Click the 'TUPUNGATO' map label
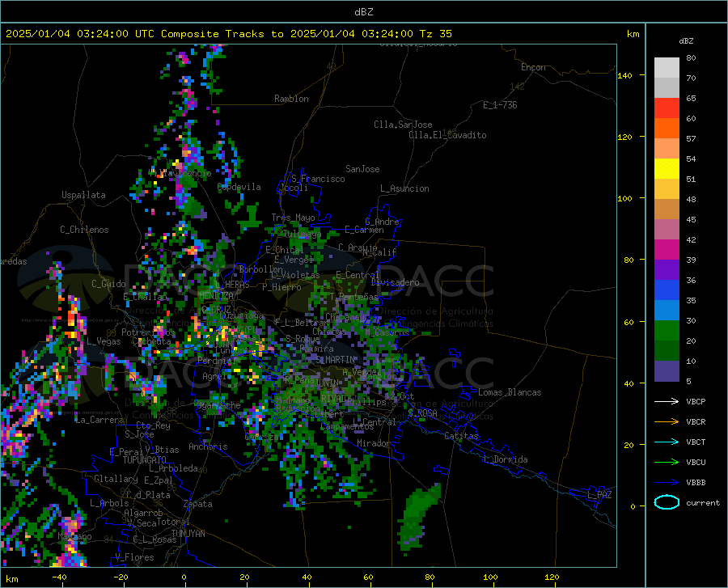 coord(145,460)
